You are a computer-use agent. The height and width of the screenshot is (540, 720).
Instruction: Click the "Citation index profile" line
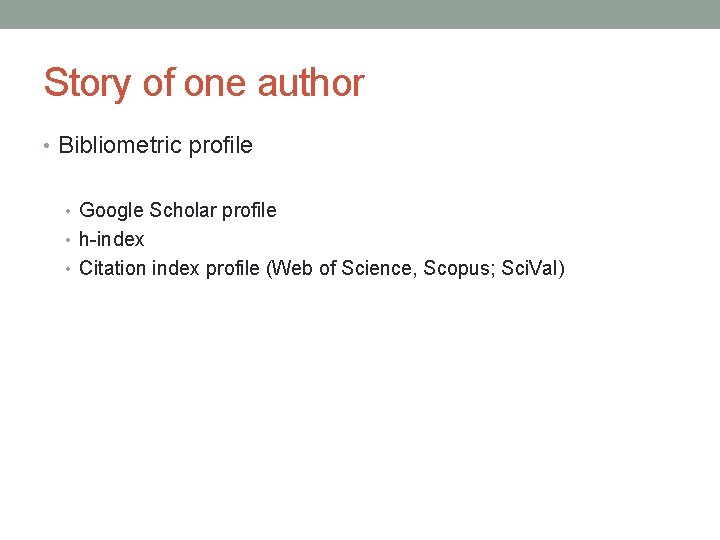pos(322,268)
